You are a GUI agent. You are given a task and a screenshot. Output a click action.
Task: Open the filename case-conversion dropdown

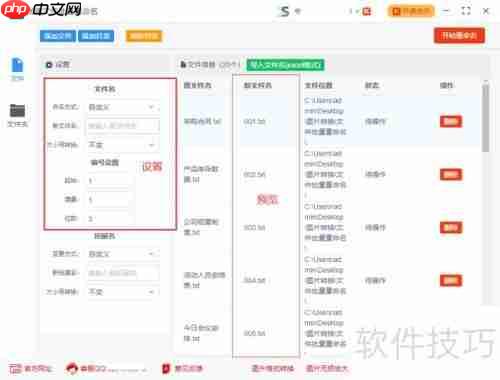pyautogui.click(x=123, y=145)
